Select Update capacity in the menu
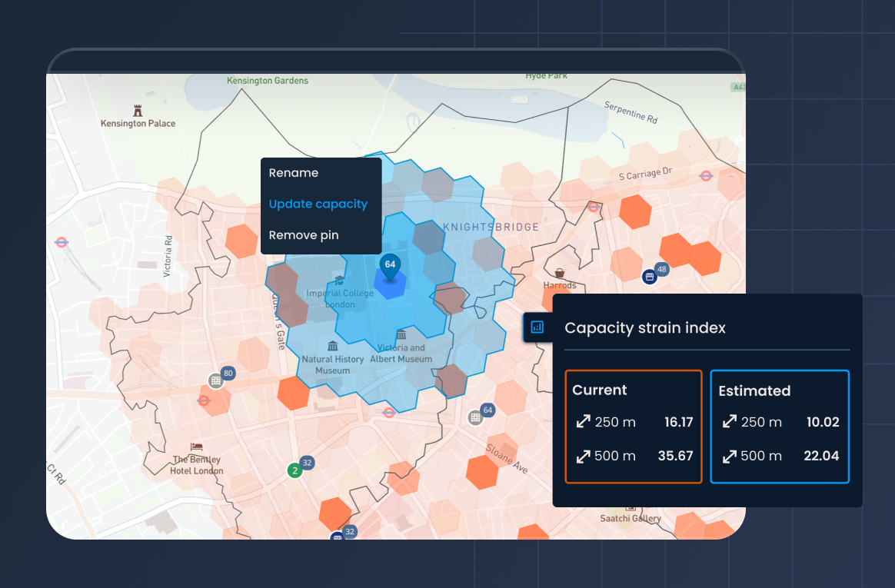The image size is (895, 588). pos(318,204)
